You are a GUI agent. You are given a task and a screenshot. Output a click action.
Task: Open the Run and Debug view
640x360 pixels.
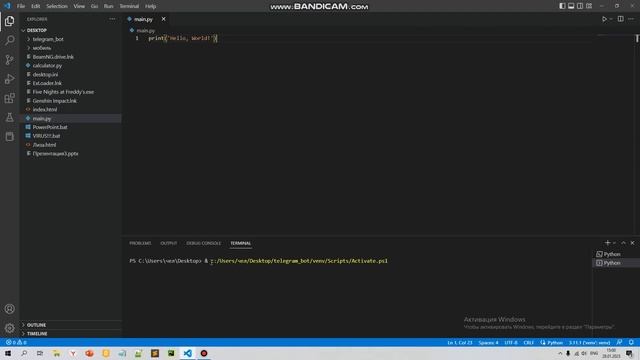9,79
